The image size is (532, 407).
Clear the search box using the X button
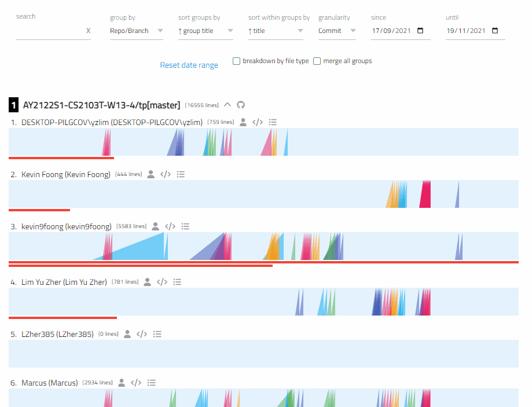point(88,31)
